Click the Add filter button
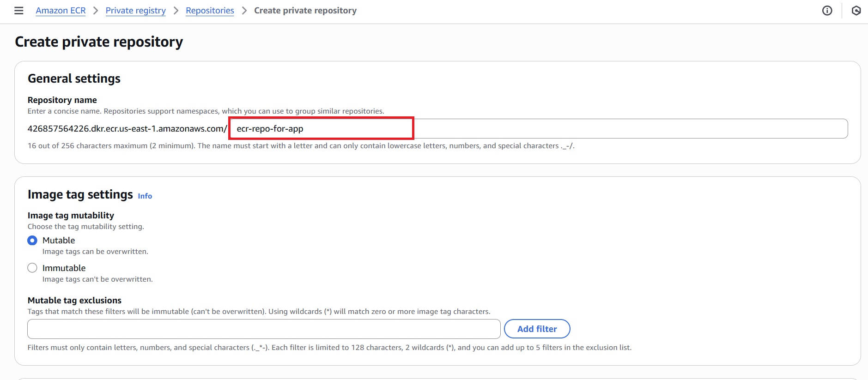The height and width of the screenshot is (380, 868). pos(537,329)
